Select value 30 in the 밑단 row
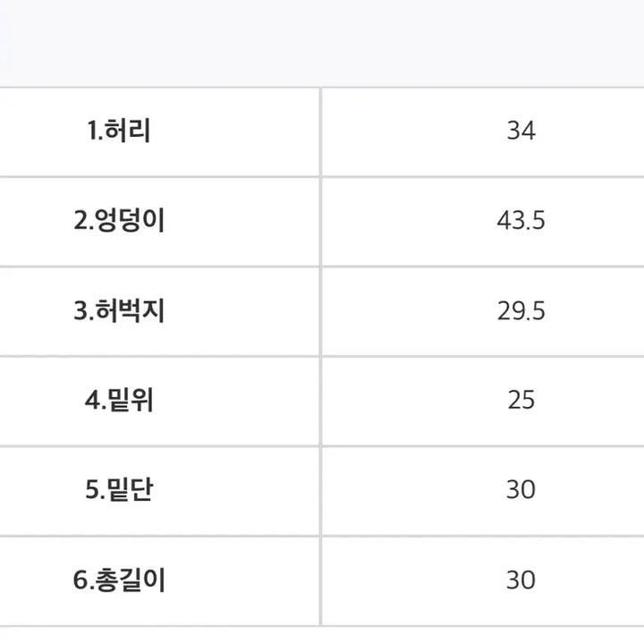 tap(520, 490)
